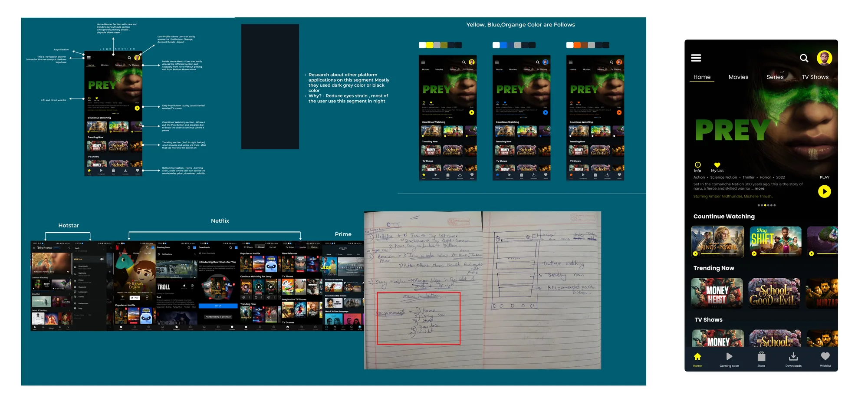
Task: Open Store bag icon in large mockup bottom nav
Action: point(761,357)
